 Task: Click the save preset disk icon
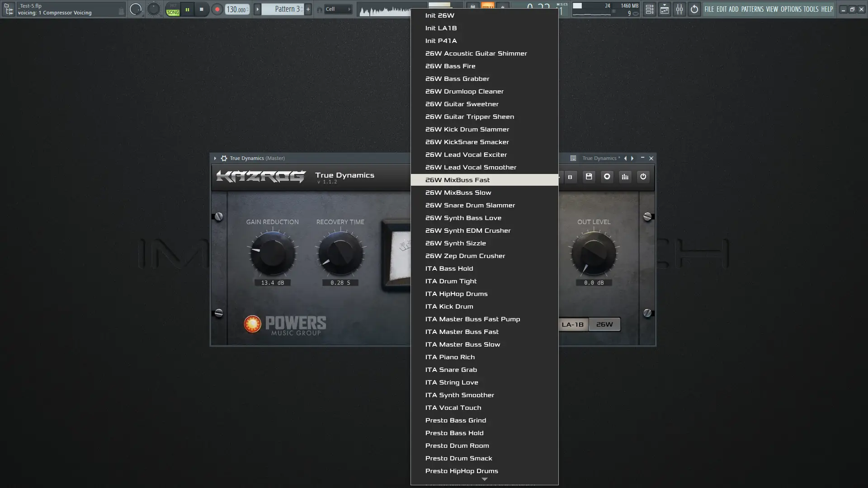[x=589, y=177]
